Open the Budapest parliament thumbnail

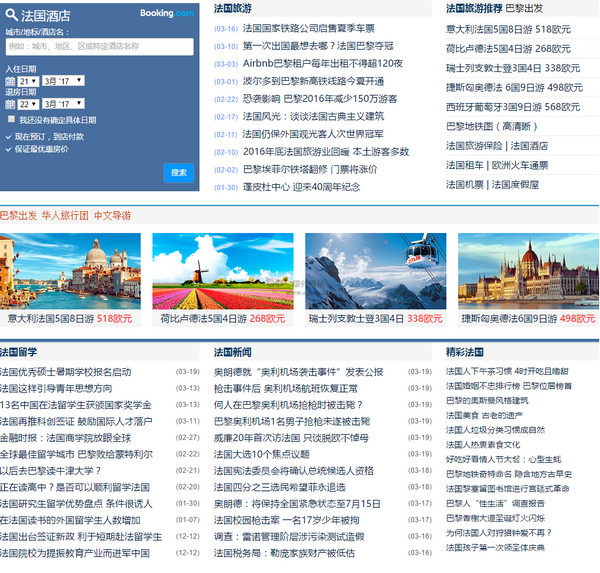pos(528,271)
